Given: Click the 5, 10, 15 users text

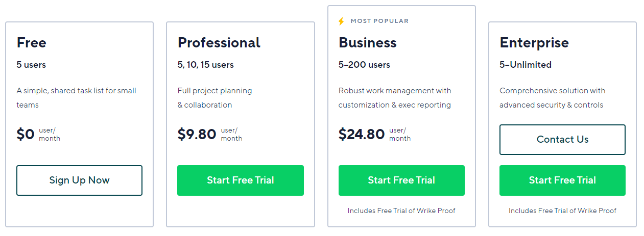Looking at the screenshot, I should pyautogui.click(x=206, y=65).
